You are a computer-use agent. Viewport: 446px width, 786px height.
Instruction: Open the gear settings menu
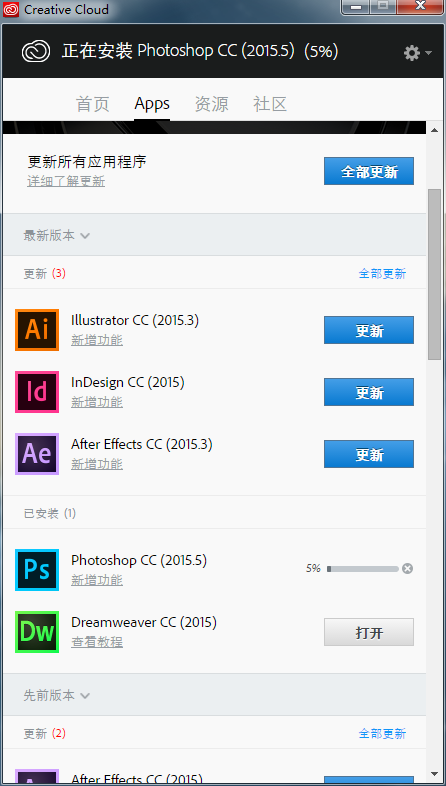[x=412, y=53]
